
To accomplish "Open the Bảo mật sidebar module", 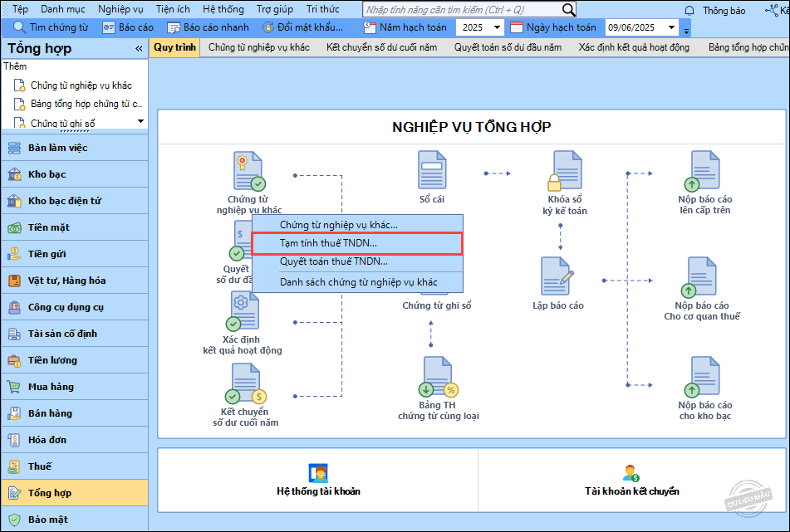I will (x=75, y=520).
